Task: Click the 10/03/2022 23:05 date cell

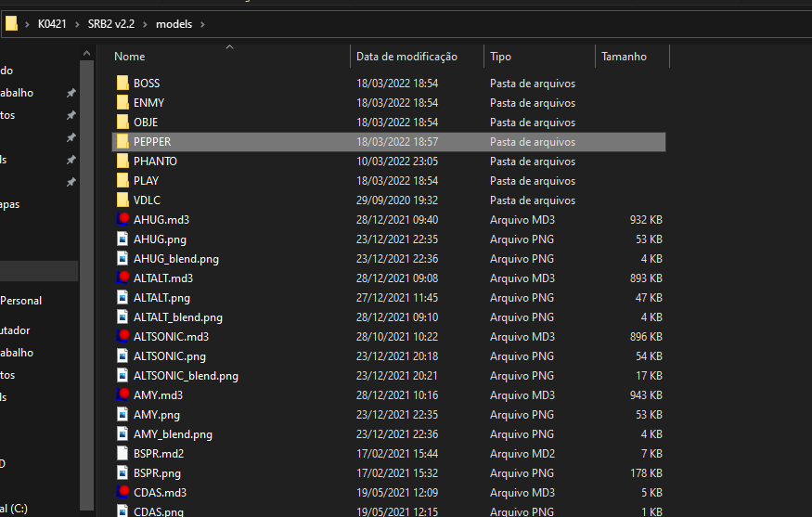Action: [396, 162]
